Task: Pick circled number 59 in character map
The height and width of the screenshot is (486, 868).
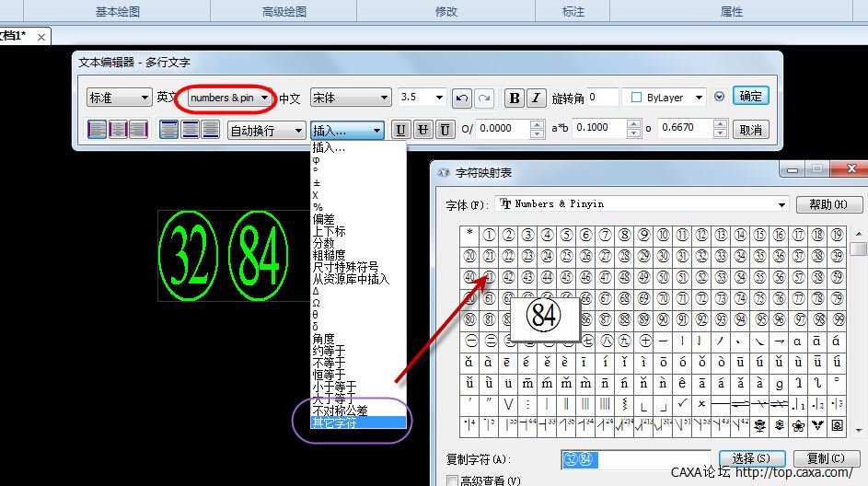Action: point(837,277)
